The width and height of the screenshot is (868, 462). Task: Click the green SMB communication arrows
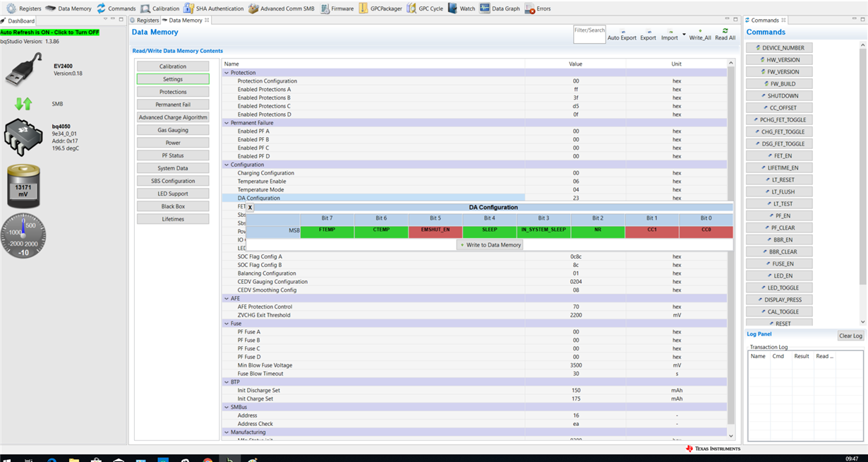(23, 104)
